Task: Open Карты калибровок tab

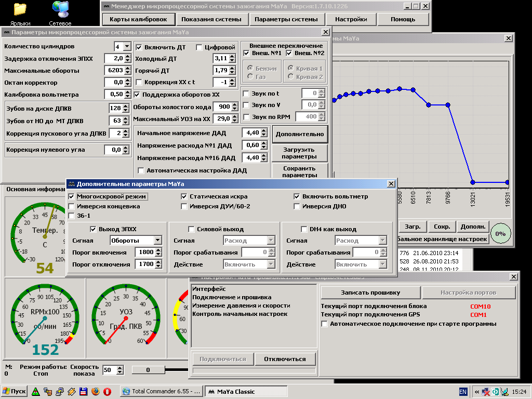Action: [138, 19]
